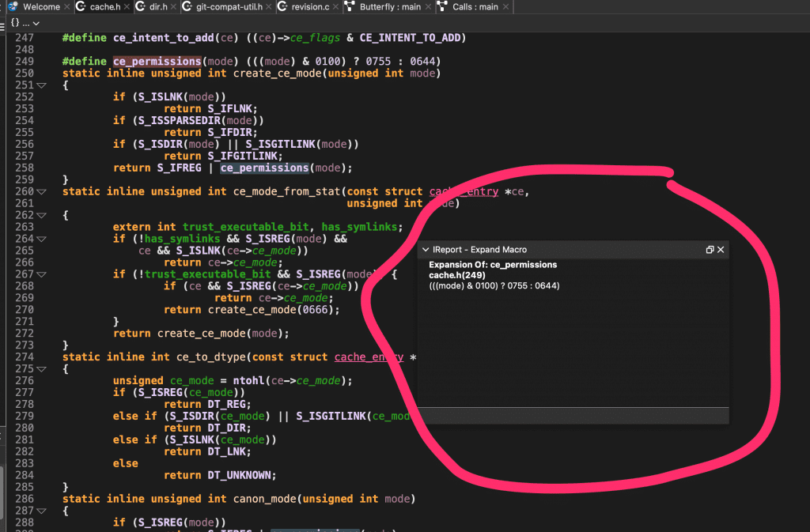
Task: Fold the declaration at line 260
Action: 42,191
